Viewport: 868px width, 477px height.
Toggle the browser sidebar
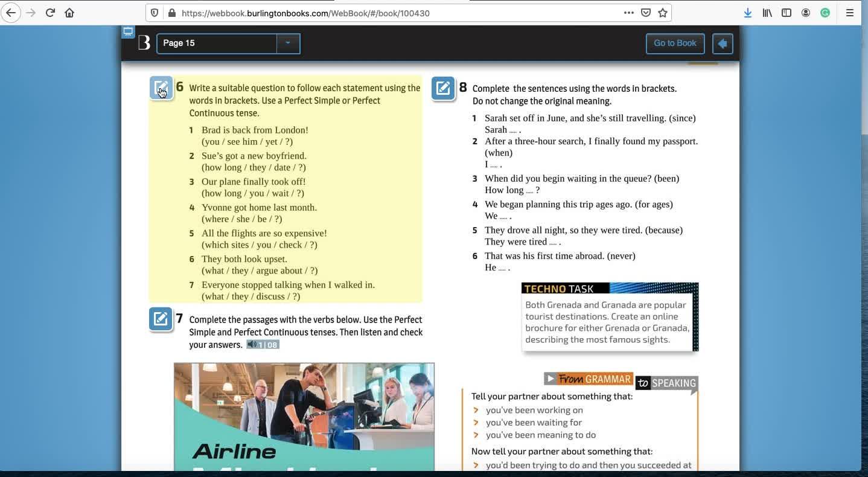tap(786, 13)
